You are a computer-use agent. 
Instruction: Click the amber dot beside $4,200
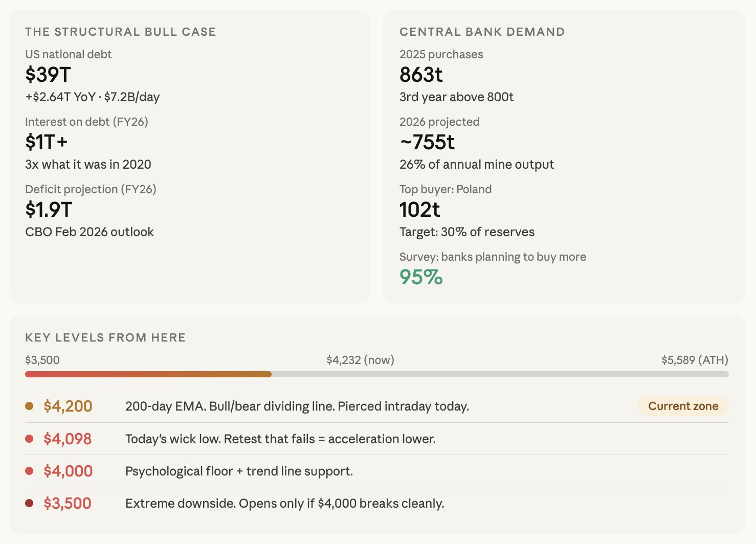29,406
